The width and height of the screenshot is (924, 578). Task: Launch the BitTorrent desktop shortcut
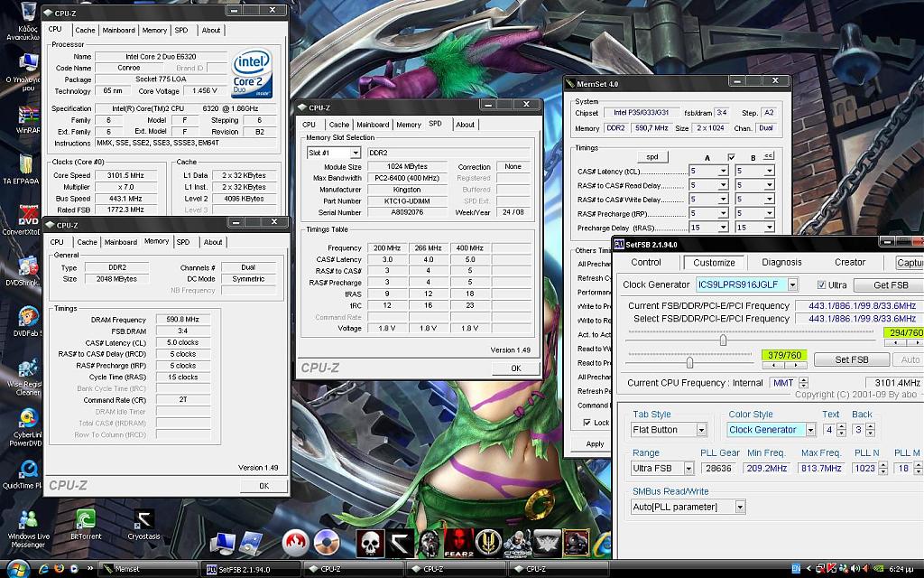click(x=86, y=525)
